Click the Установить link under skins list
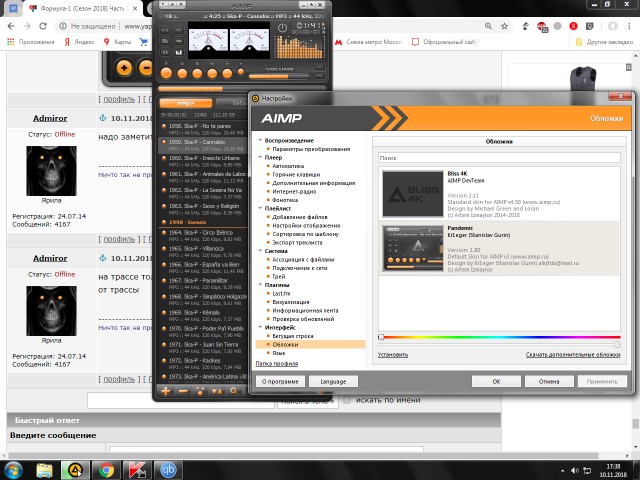 click(x=393, y=355)
